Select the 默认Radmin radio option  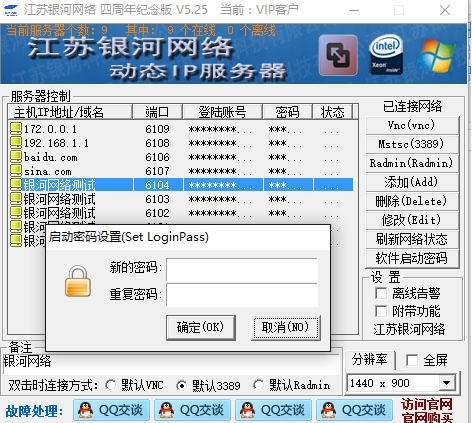point(258,385)
